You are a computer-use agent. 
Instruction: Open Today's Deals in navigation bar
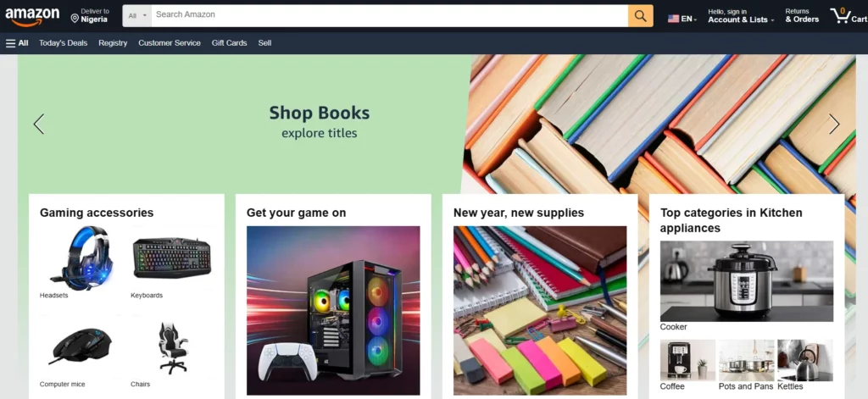(63, 43)
